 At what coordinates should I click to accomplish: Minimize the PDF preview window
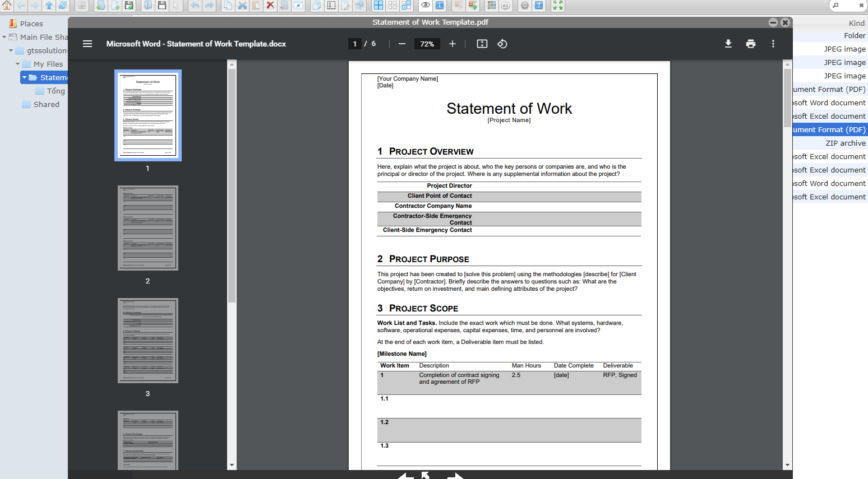[x=773, y=22]
